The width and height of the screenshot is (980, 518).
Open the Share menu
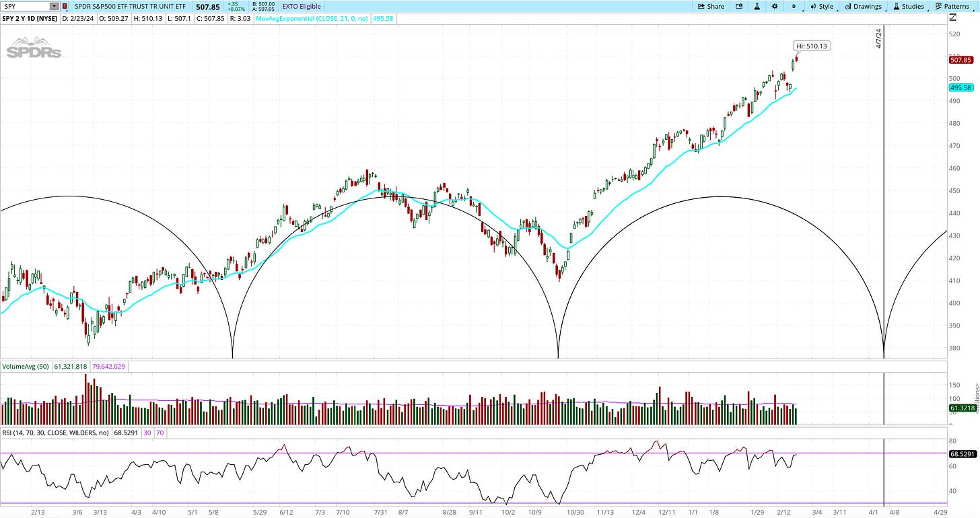[711, 6]
